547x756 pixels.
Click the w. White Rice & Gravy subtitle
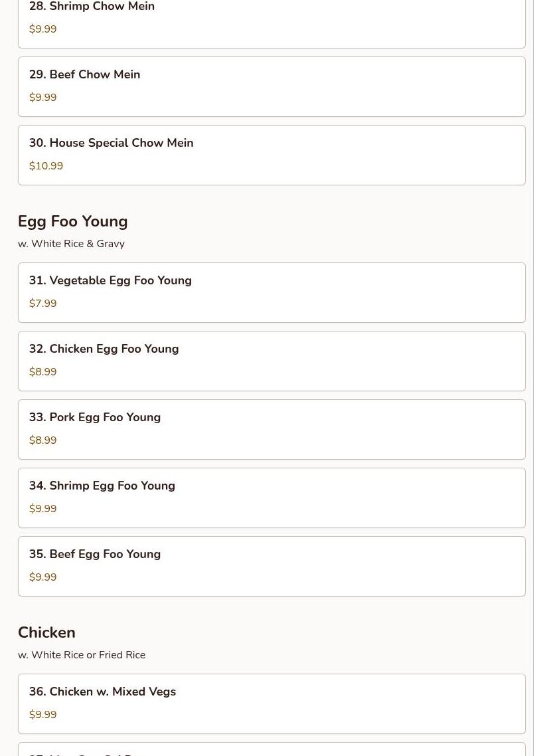[x=71, y=244]
